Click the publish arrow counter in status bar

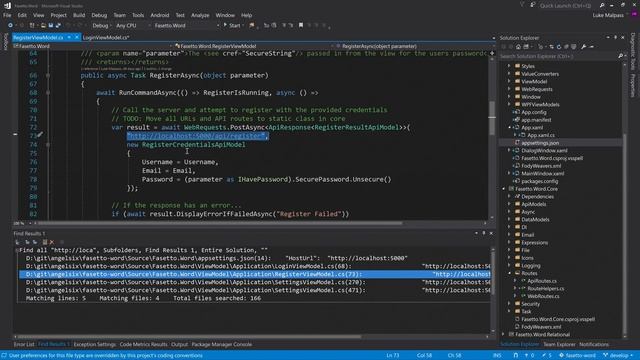pos(529,356)
